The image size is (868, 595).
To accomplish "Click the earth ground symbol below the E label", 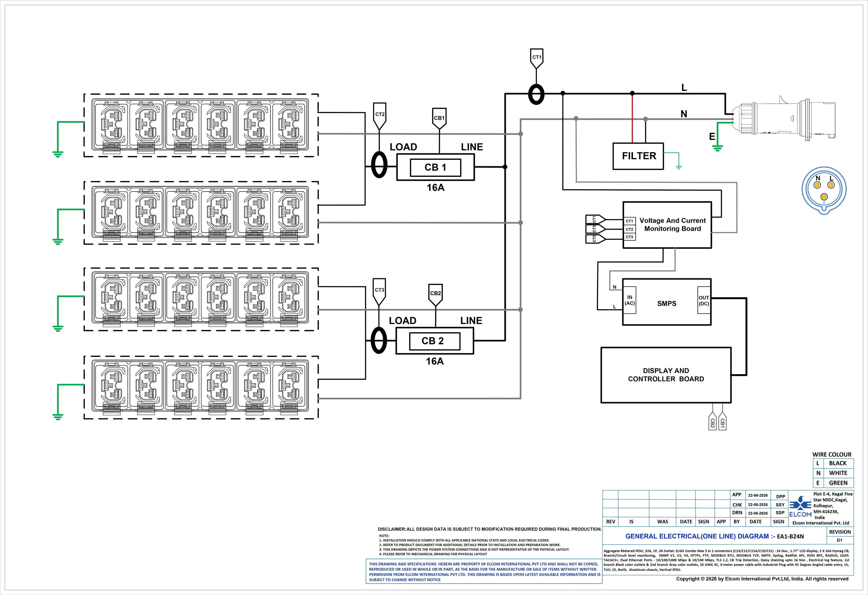I will pyautogui.click(x=717, y=148).
